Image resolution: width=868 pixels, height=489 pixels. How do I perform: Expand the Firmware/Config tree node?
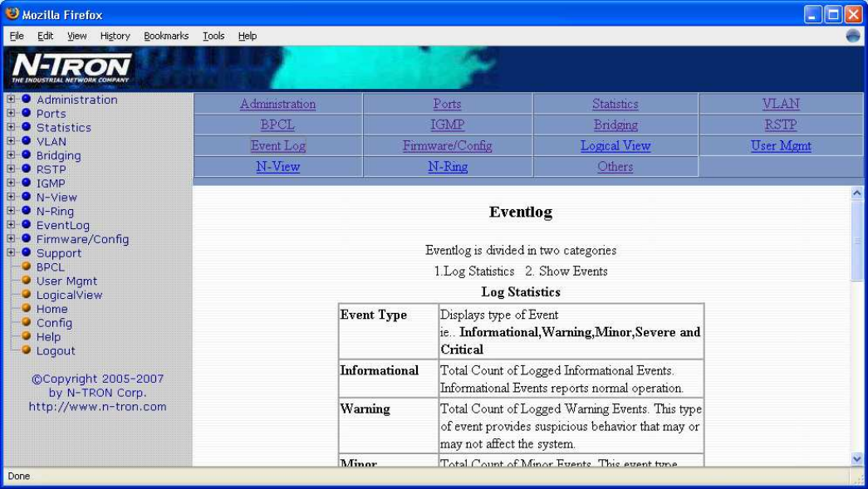11,238
